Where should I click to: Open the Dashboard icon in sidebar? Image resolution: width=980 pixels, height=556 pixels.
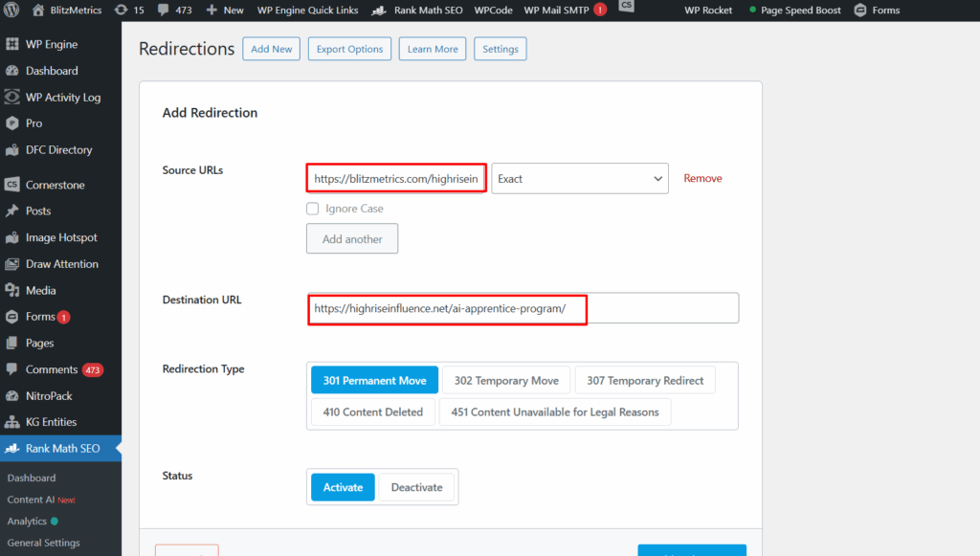pyautogui.click(x=12, y=71)
